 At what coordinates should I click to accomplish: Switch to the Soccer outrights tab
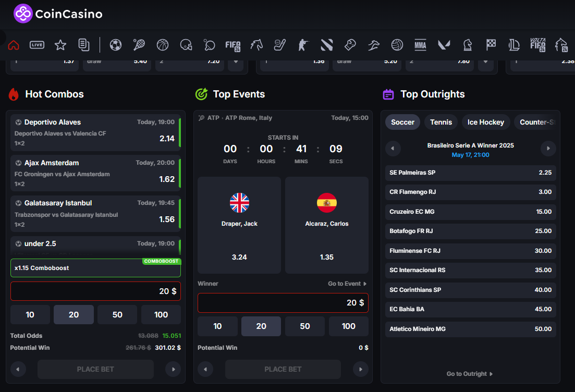click(402, 122)
